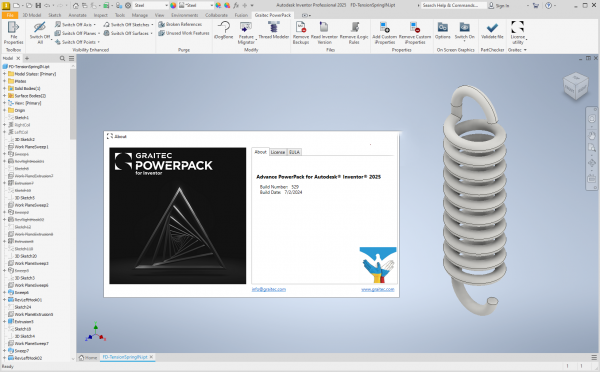
Task: Open the Switch Off Planes dropdown
Action: [x=99, y=33]
